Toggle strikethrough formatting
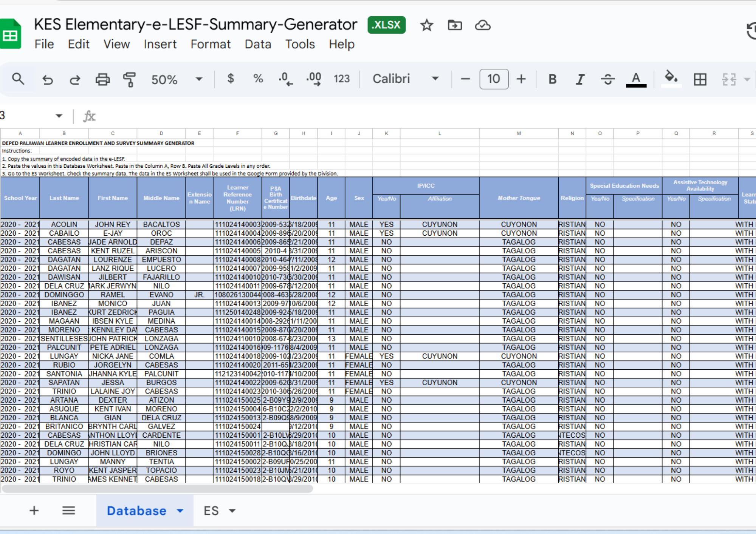The image size is (756, 534). click(x=607, y=79)
